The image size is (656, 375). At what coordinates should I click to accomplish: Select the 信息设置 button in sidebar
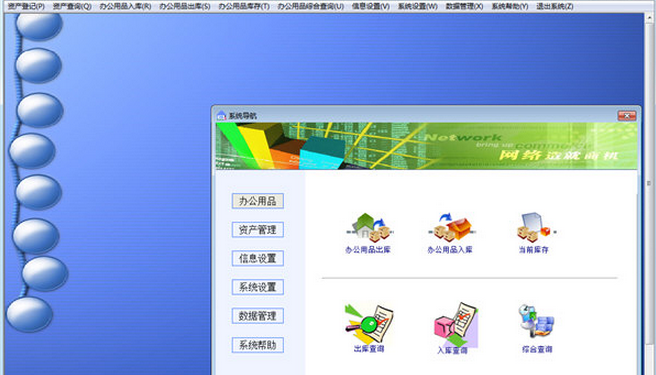(258, 258)
